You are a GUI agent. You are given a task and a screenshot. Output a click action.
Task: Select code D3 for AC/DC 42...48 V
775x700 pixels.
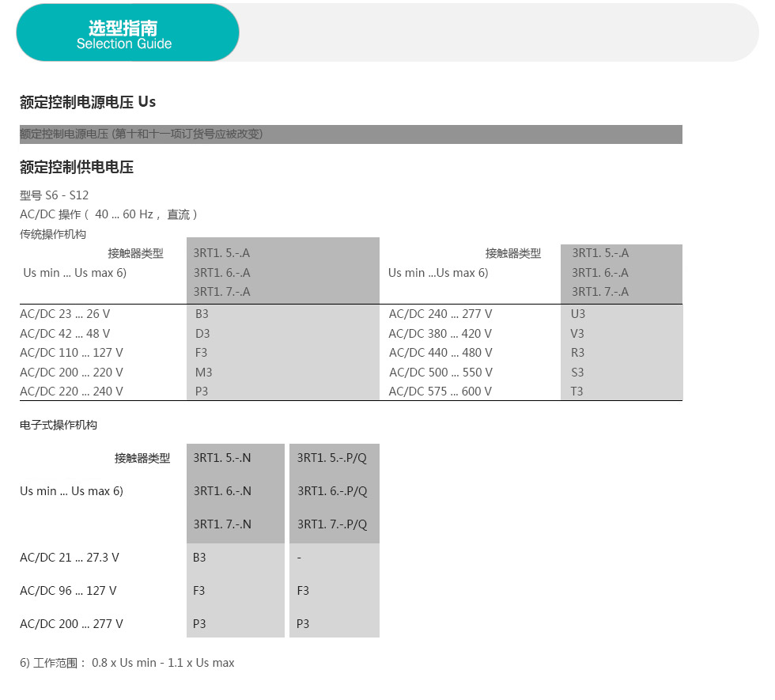click(x=202, y=334)
